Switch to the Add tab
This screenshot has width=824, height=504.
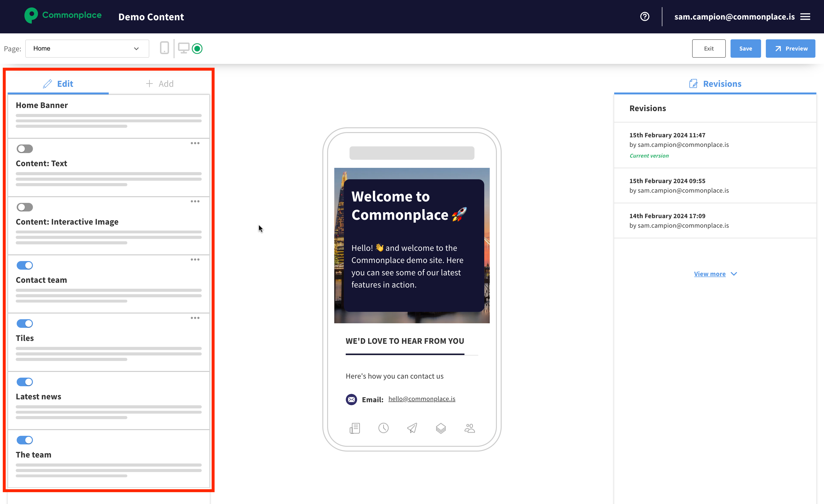coord(160,84)
